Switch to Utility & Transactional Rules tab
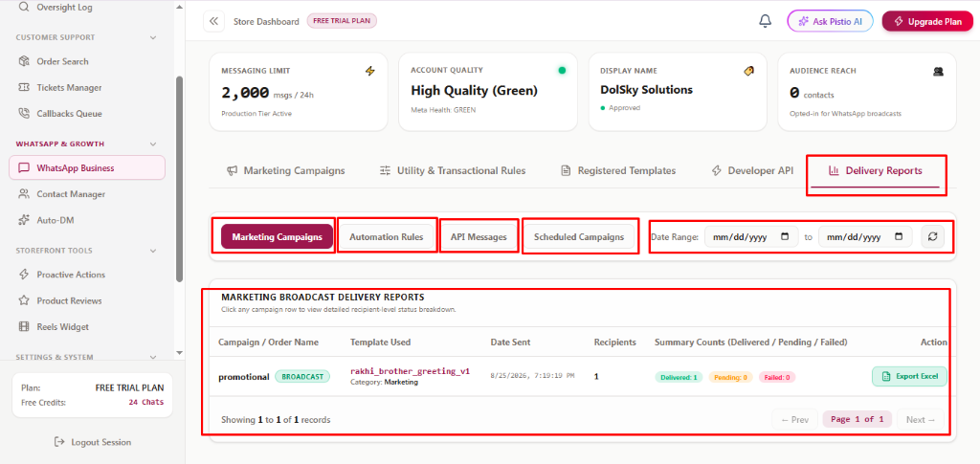 453,170
